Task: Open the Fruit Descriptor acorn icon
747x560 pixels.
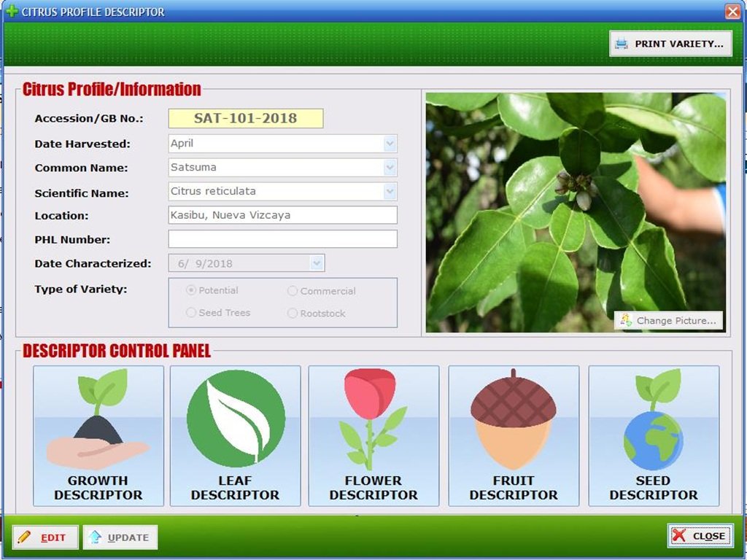Action: coord(514,435)
